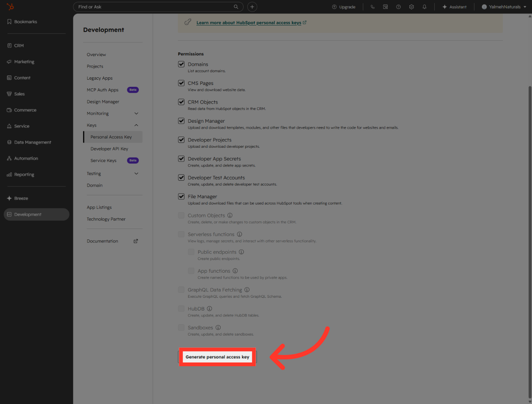Uncheck the Developer Projects permission
532x404 pixels.
[x=181, y=140]
